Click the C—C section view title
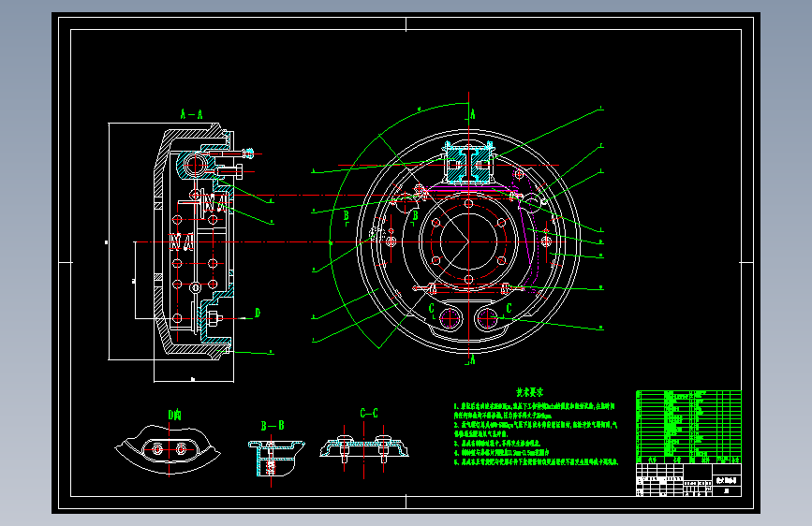Screen dimensions: 812x526 (x=369, y=413)
